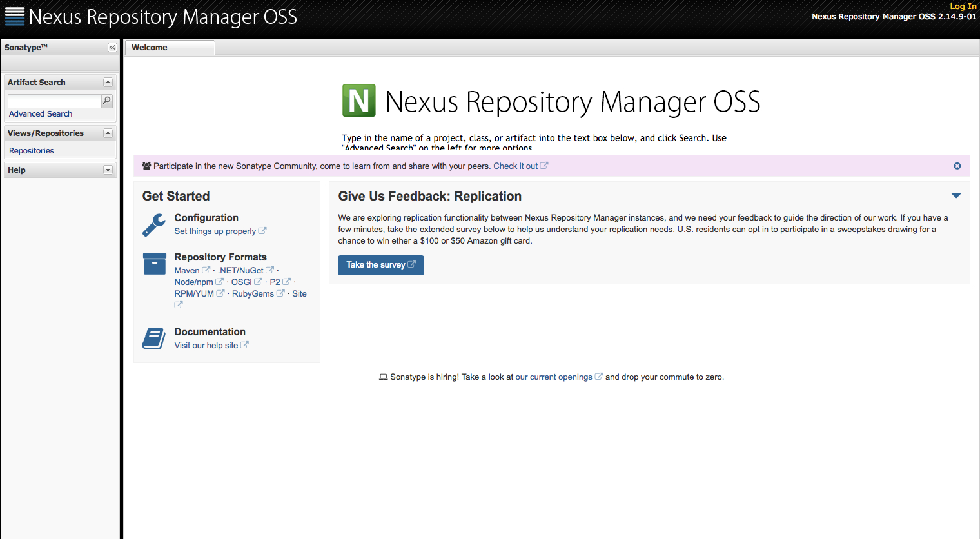Click the Take the survey button
The height and width of the screenshot is (539, 980).
tap(381, 265)
